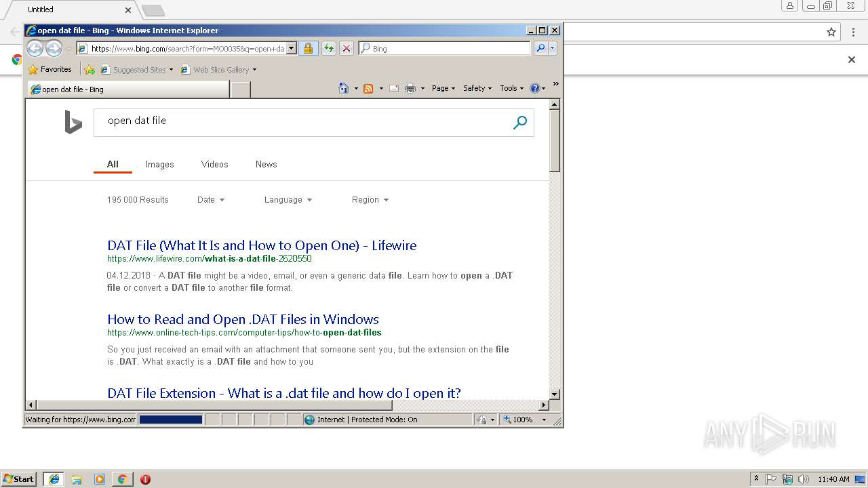868x488 pixels.
Task: Click the IE toolbar search magnifier
Action: coord(540,48)
